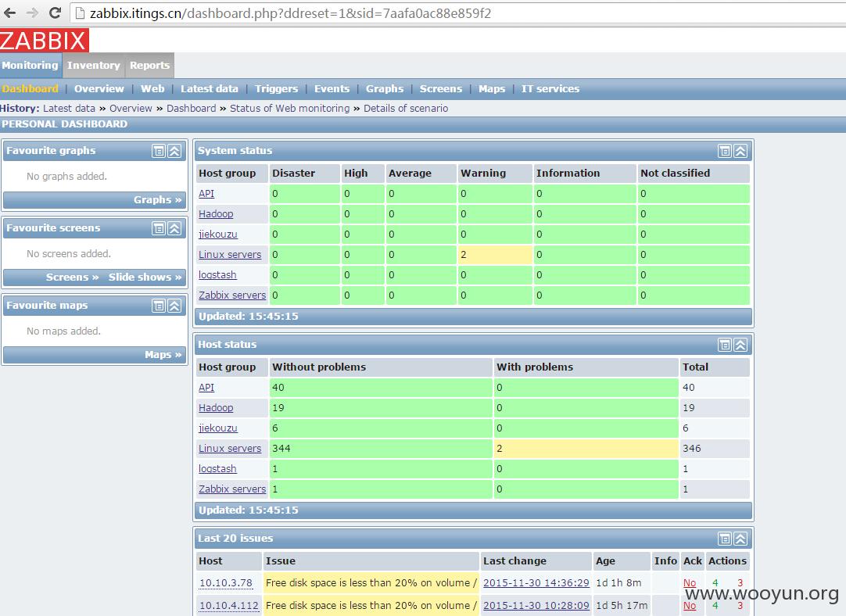
Task: Open Hadoop host group in System status
Action: (216, 214)
